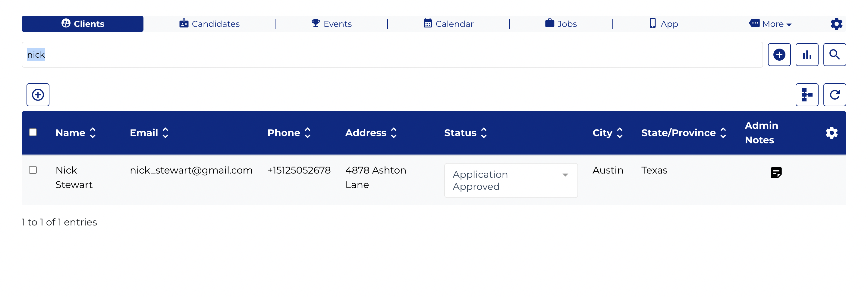Sort the table by Name column
This screenshot has height=297, width=868.
76,133
